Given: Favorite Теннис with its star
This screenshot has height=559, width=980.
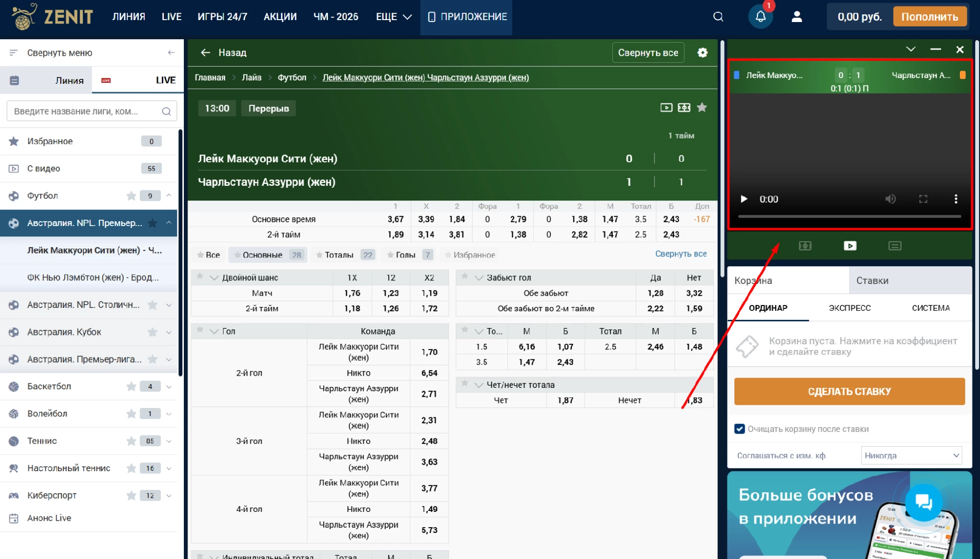Looking at the screenshot, I should click(x=131, y=441).
